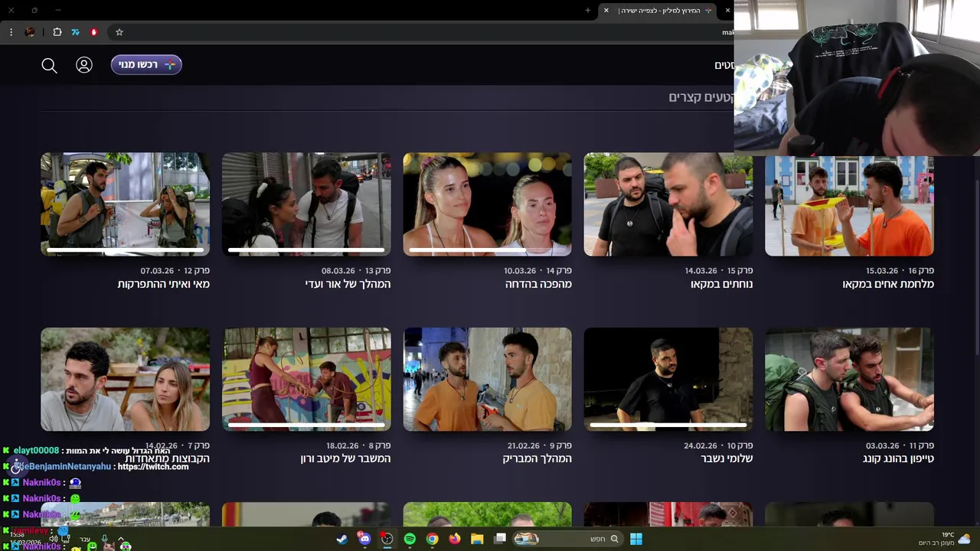Click the 7TV extension icon
980x551 pixels.
pyautogui.click(x=76, y=32)
